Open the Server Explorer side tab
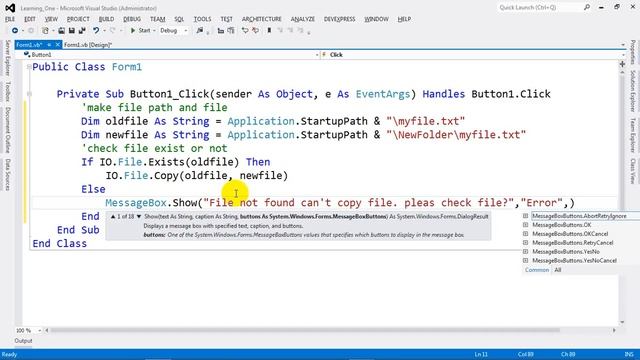The image size is (640, 360). pos(7,58)
